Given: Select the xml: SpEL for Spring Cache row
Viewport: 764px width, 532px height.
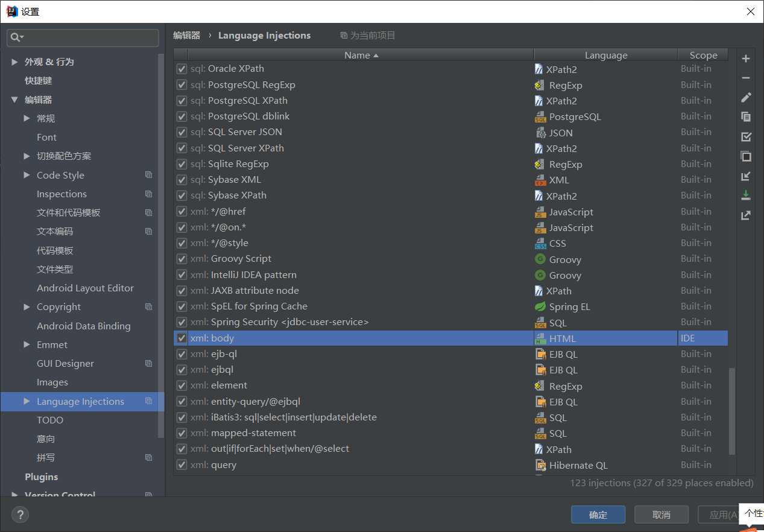Looking at the screenshot, I should [x=450, y=306].
